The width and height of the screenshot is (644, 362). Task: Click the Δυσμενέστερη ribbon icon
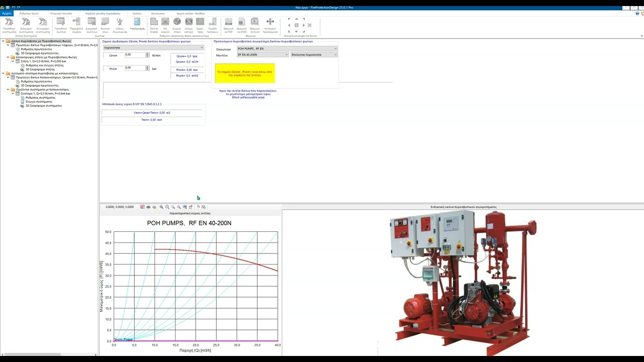pyautogui.click(x=189, y=22)
